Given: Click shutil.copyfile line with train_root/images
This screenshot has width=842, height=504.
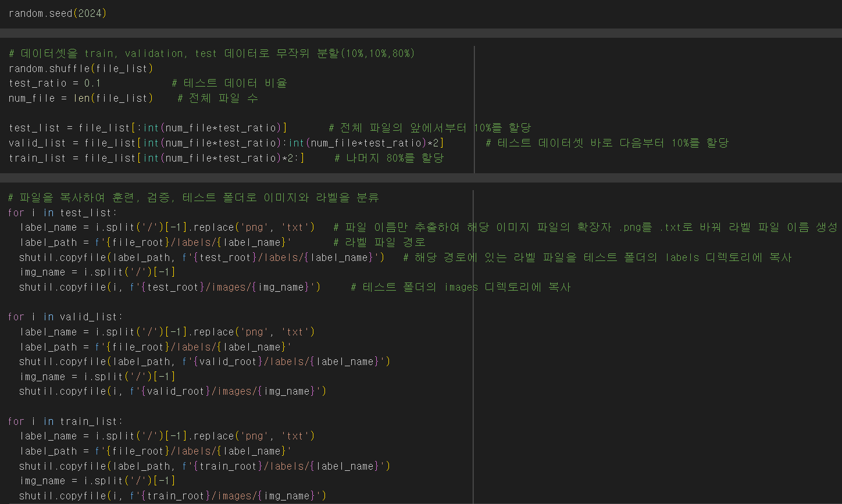Looking at the screenshot, I should [x=173, y=495].
